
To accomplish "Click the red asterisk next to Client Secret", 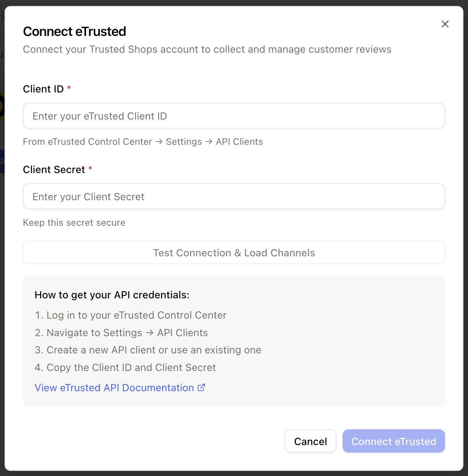I will tap(90, 168).
